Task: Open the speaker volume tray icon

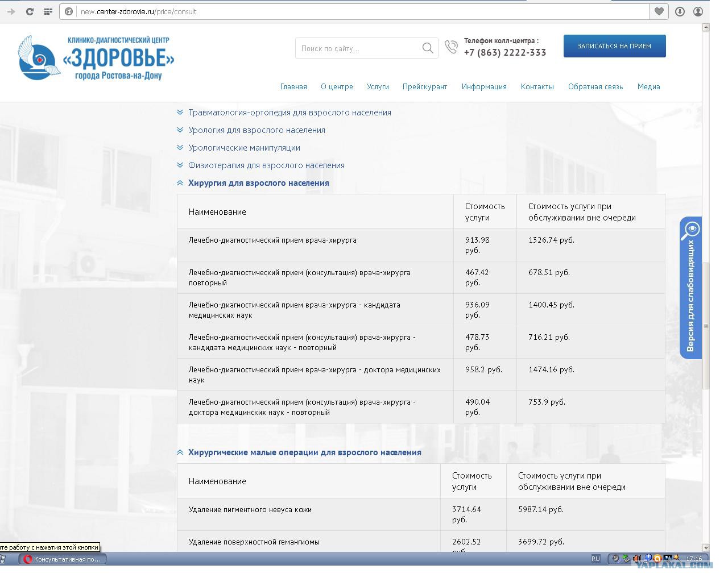Action: [637, 559]
